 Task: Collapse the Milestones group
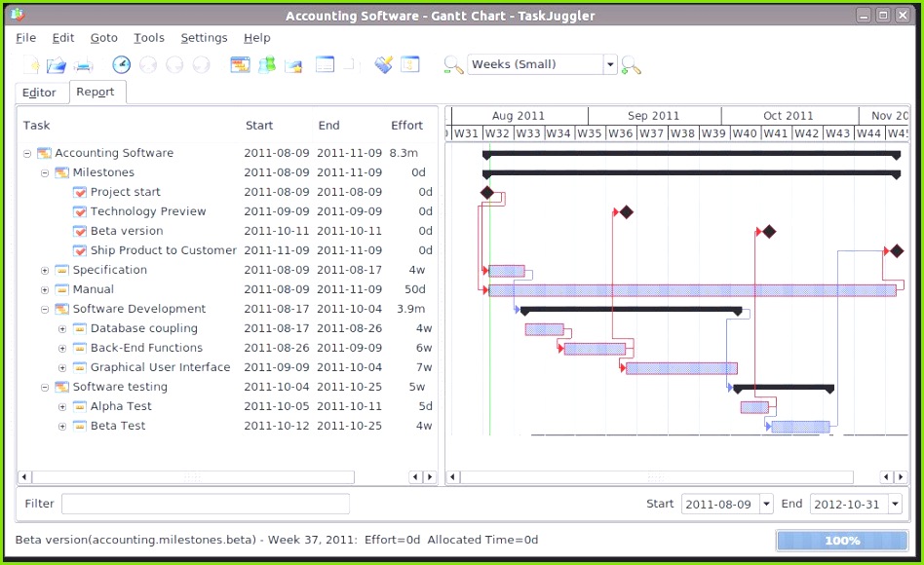[45, 172]
